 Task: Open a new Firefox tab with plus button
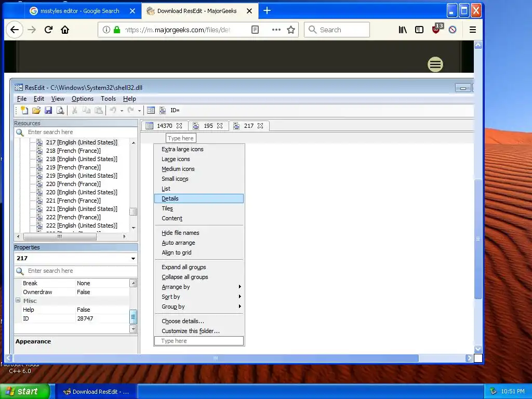267,10
